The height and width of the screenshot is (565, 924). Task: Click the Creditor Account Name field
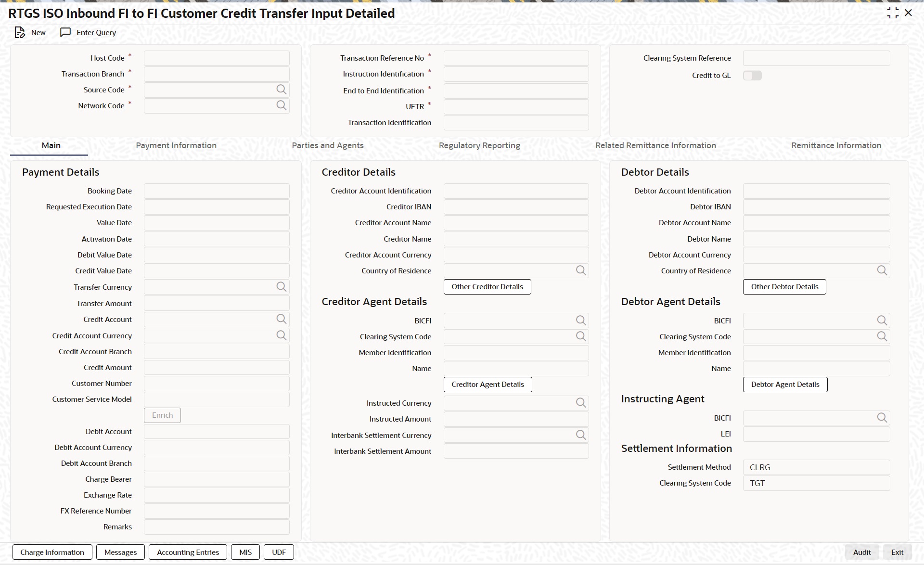(x=516, y=223)
